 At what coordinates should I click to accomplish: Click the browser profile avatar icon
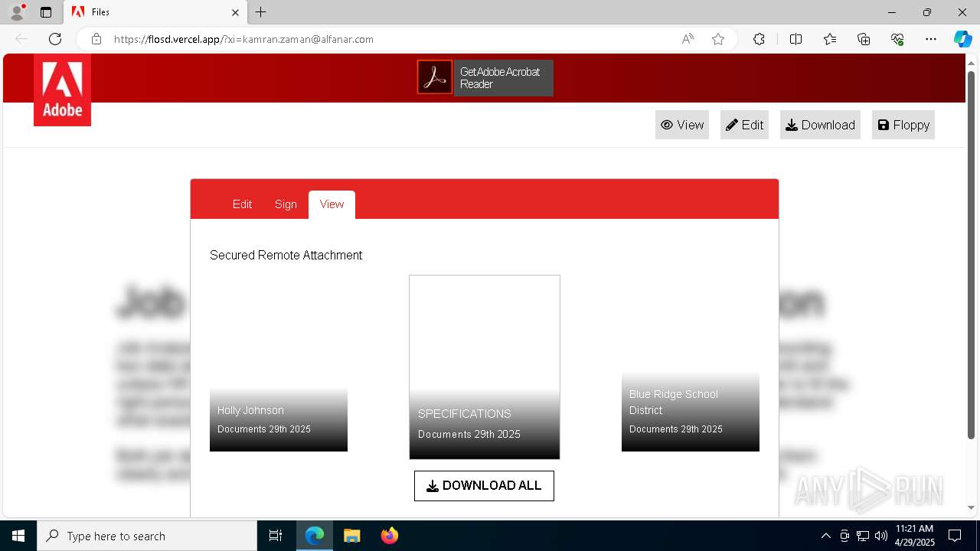click(17, 12)
